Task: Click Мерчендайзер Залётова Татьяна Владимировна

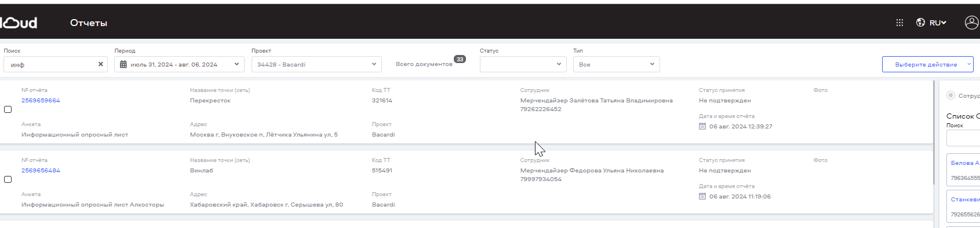Action: click(x=596, y=100)
